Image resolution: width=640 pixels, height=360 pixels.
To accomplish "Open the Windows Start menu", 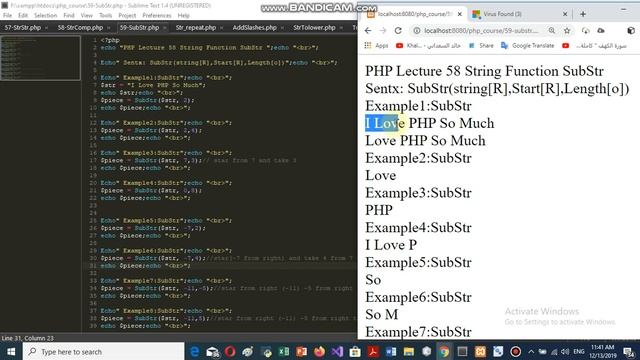I will click(x=11, y=351).
